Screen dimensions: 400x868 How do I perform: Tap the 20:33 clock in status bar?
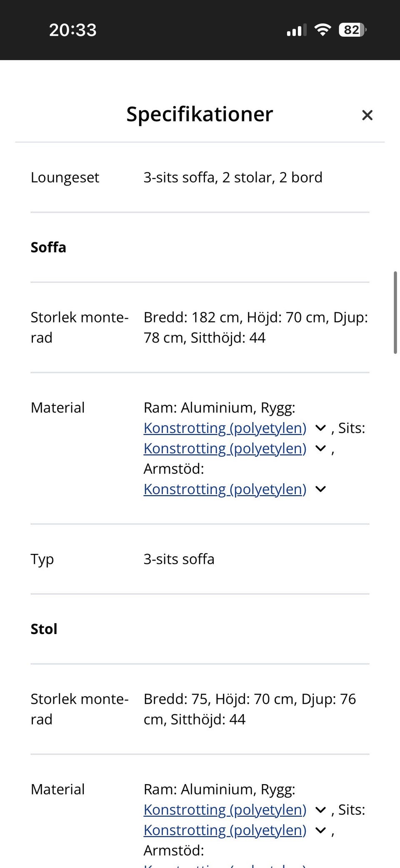pos(73,30)
